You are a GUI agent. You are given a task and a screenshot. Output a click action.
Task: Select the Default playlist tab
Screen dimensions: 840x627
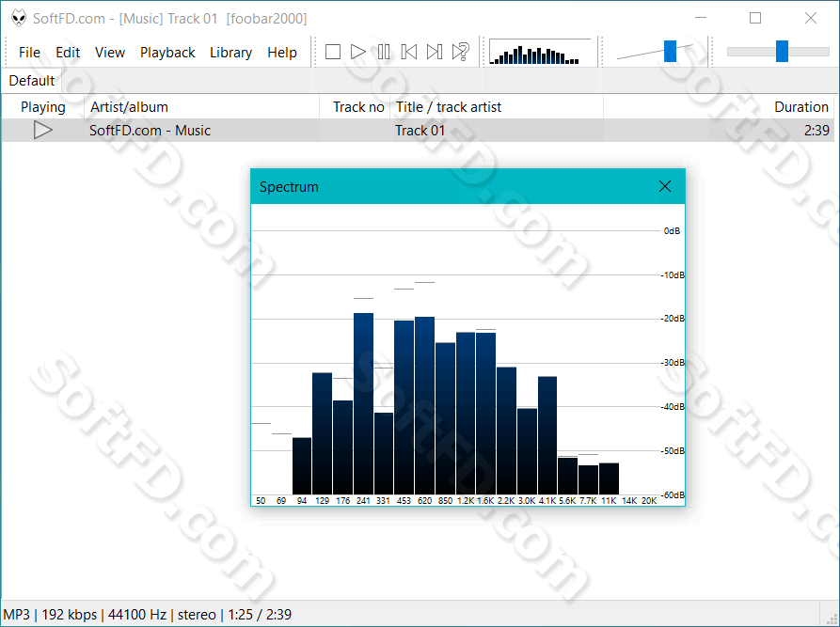pyautogui.click(x=32, y=81)
